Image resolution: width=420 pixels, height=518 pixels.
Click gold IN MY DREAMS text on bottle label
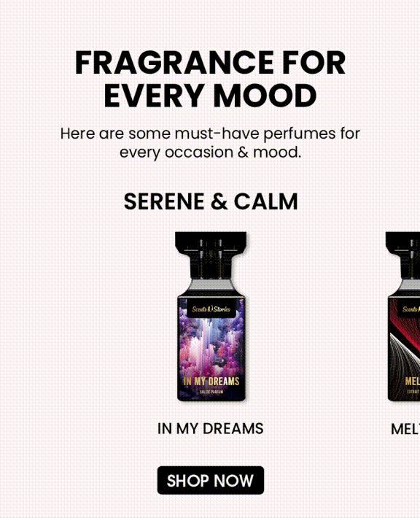tap(211, 382)
